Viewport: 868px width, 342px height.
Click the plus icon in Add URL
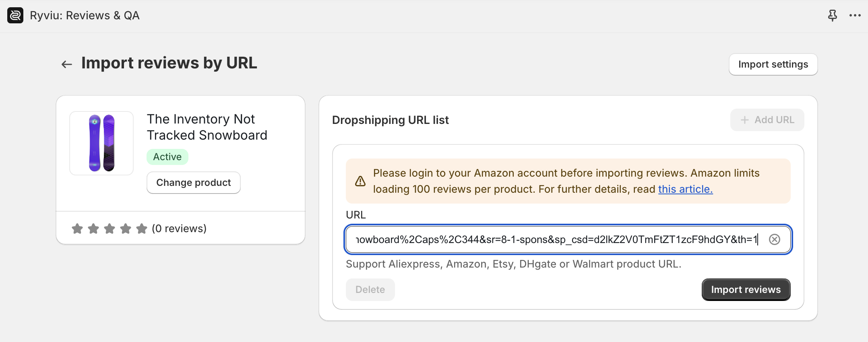pyautogui.click(x=745, y=120)
